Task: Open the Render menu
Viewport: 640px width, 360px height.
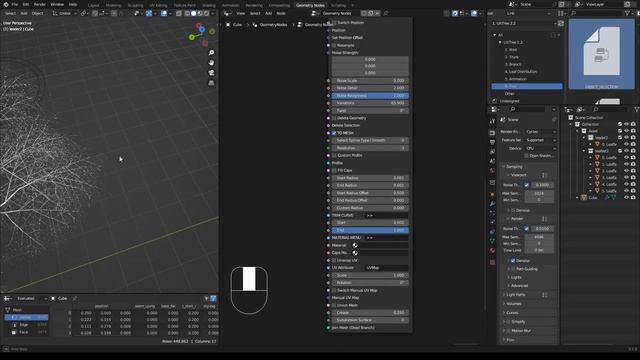Action: tap(40, 4)
